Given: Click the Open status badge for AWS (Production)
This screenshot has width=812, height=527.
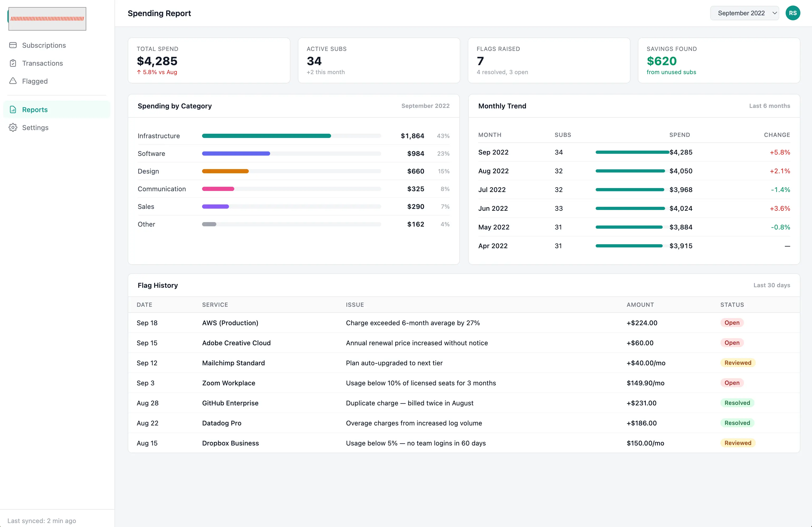Looking at the screenshot, I should point(732,323).
